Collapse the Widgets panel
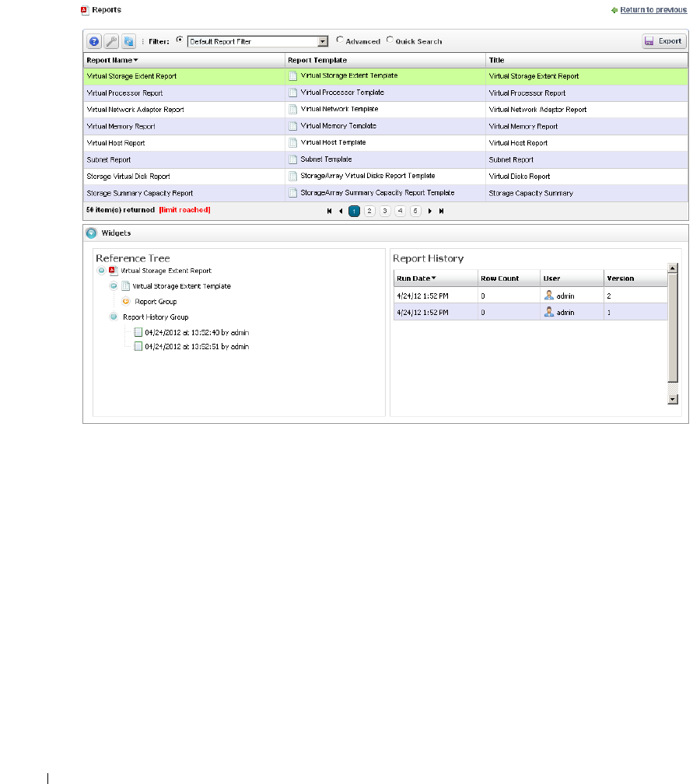This screenshot has height=784, width=700. click(91, 233)
